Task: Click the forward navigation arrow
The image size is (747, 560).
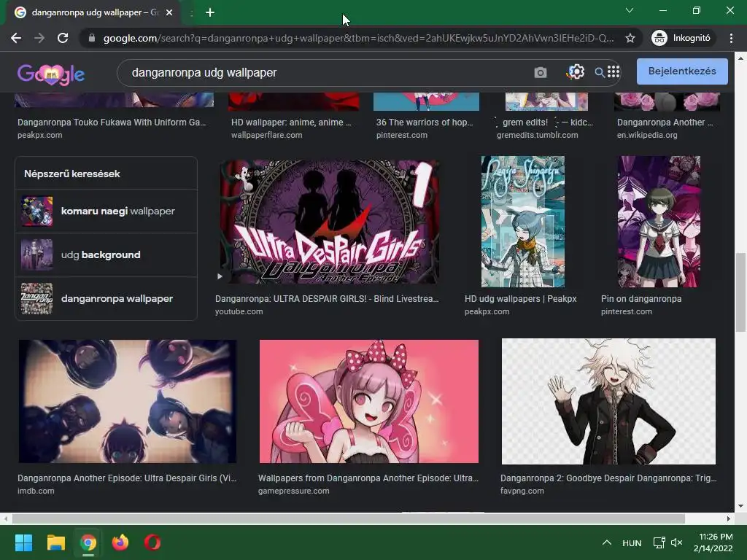Action: click(39, 38)
